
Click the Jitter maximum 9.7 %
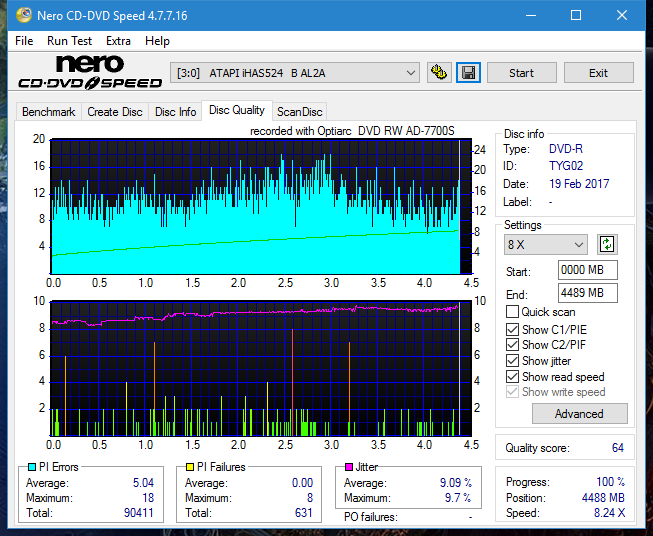click(x=458, y=498)
